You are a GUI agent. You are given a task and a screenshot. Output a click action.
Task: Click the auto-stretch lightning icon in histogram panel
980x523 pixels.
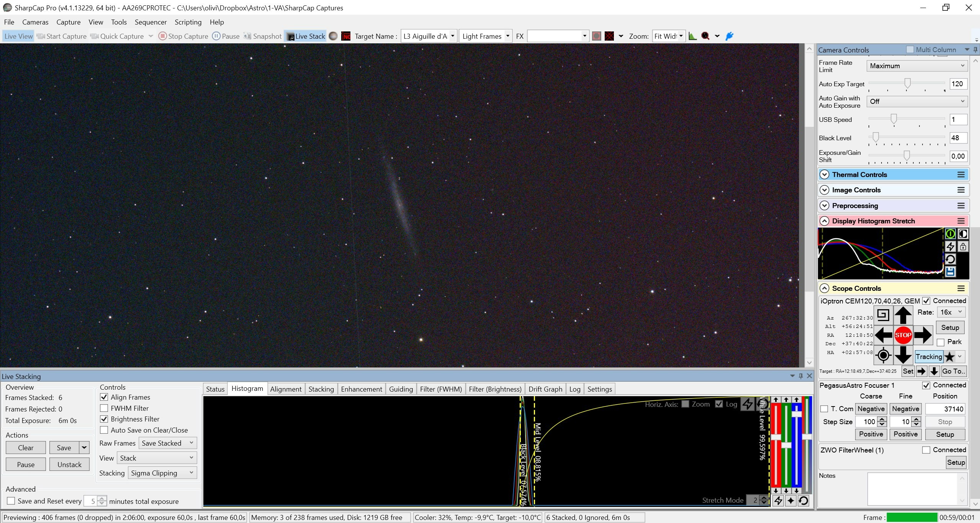click(950, 246)
